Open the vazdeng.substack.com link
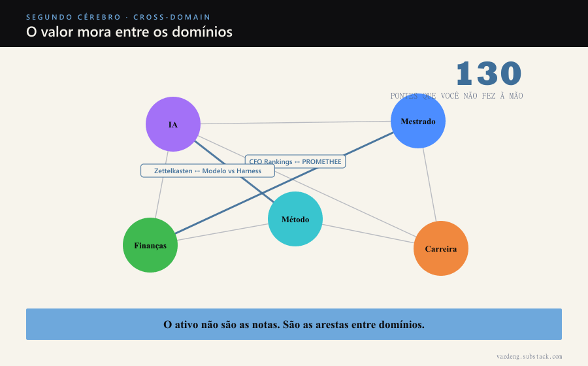Image resolution: width=588 pixels, height=366 pixels. click(529, 356)
